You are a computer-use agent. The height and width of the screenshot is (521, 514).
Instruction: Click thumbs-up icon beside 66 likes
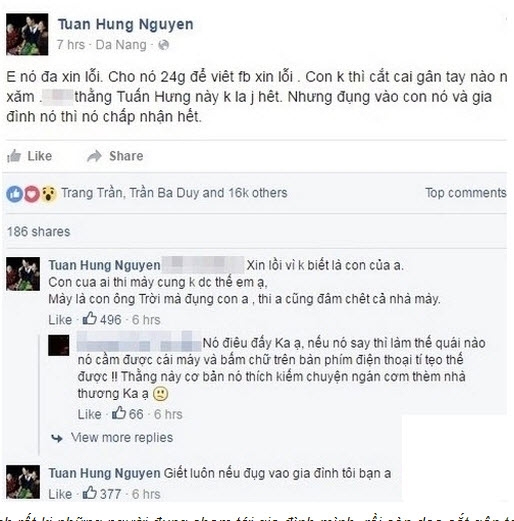[x=119, y=413]
